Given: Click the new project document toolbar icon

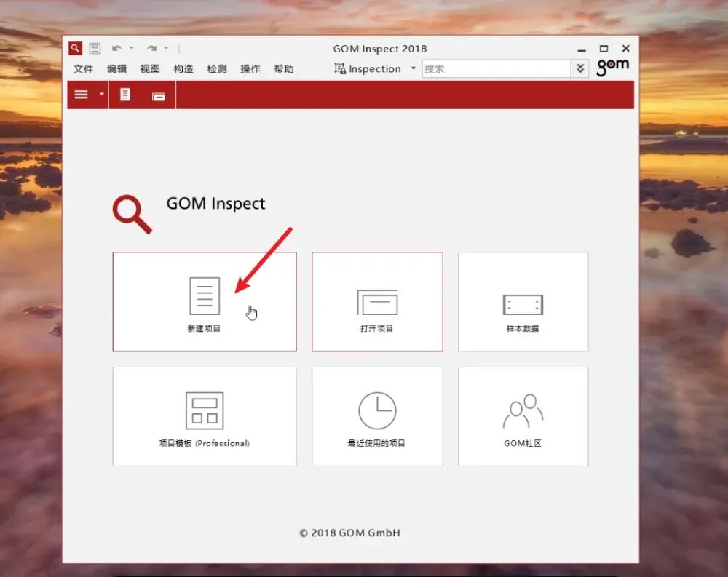Looking at the screenshot, I should (x=125, y=95).
